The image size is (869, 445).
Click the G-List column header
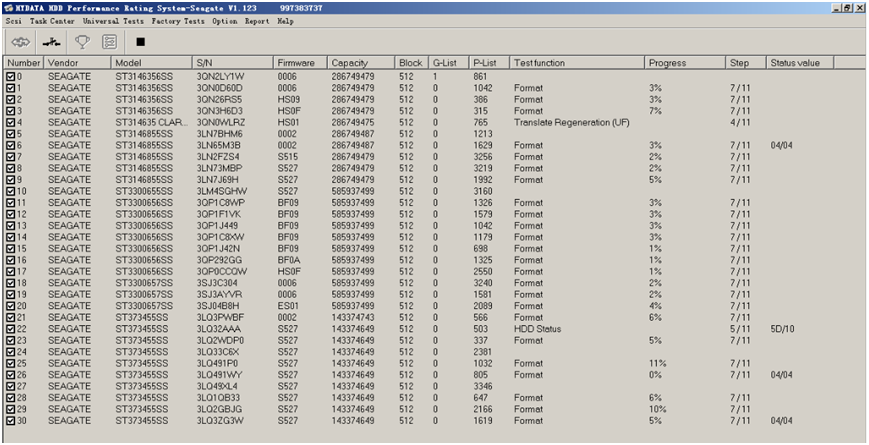(x=449, y=63)
